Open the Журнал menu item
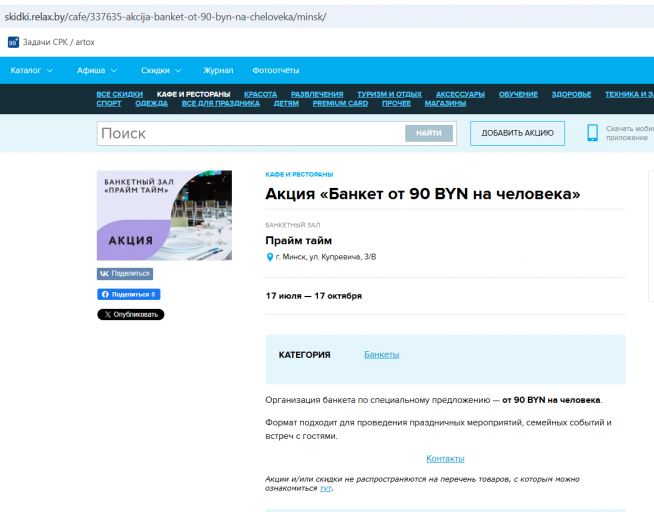Screen dimensions: 654x512 (218, 70)
